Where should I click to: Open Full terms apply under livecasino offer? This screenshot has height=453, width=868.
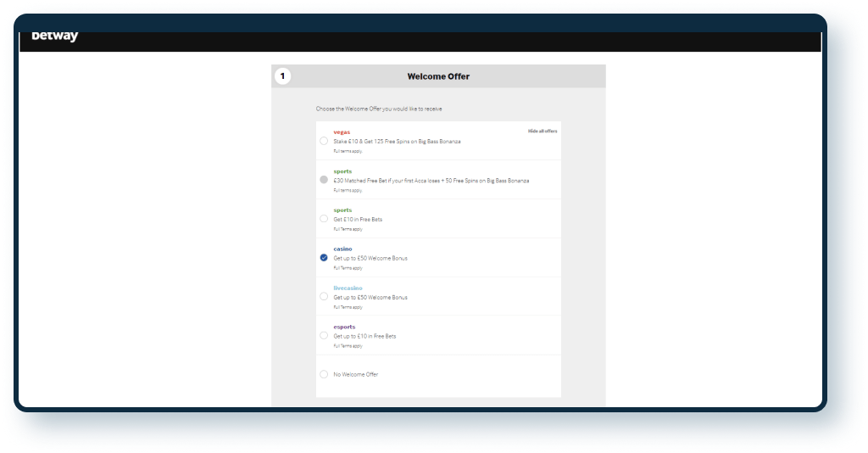click(x=348, y=307)
